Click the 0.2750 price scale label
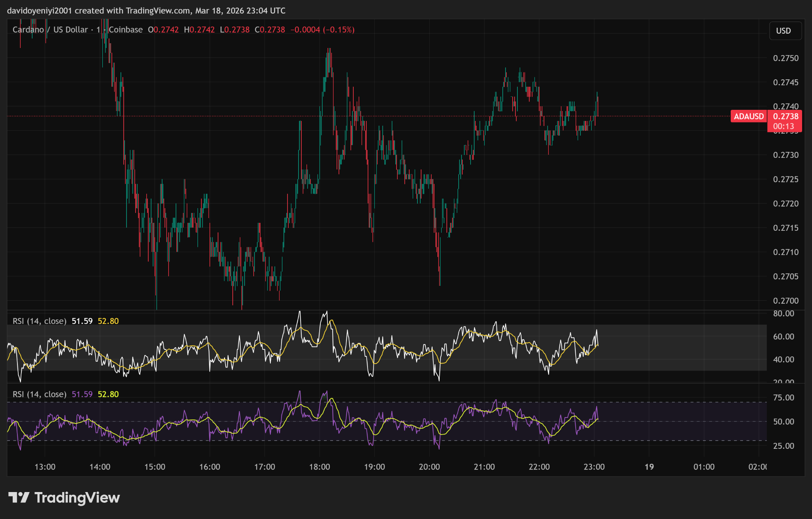 point(785,58)
